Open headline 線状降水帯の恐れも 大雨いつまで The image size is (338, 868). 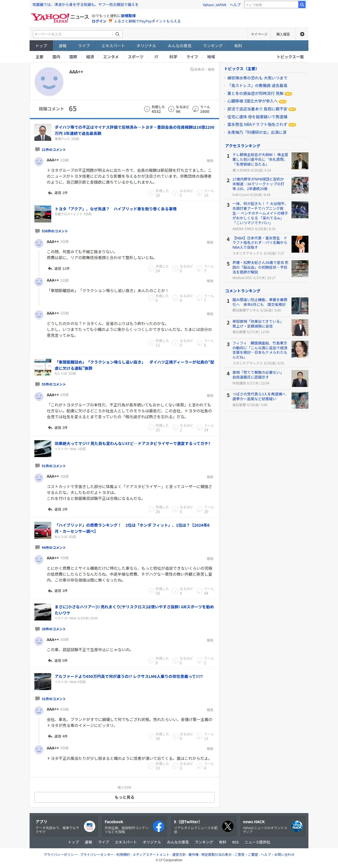(257, 78)
